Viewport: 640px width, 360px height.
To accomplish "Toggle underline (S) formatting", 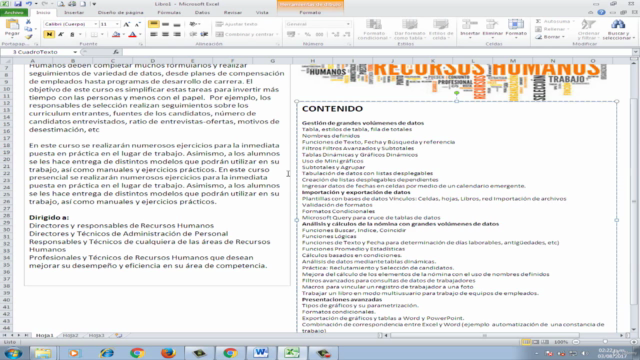I will click(x=72, y=35).
